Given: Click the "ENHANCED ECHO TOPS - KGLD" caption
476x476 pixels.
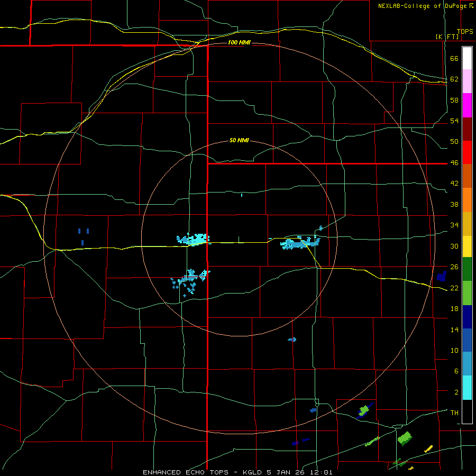Looking at the screenshot, I should 200,472.
